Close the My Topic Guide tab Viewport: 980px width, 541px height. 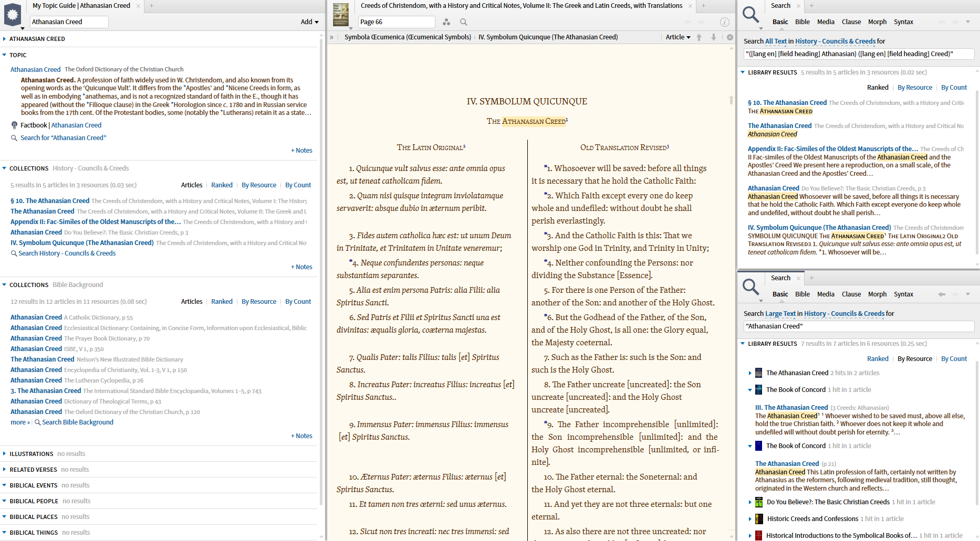[139, 6]
